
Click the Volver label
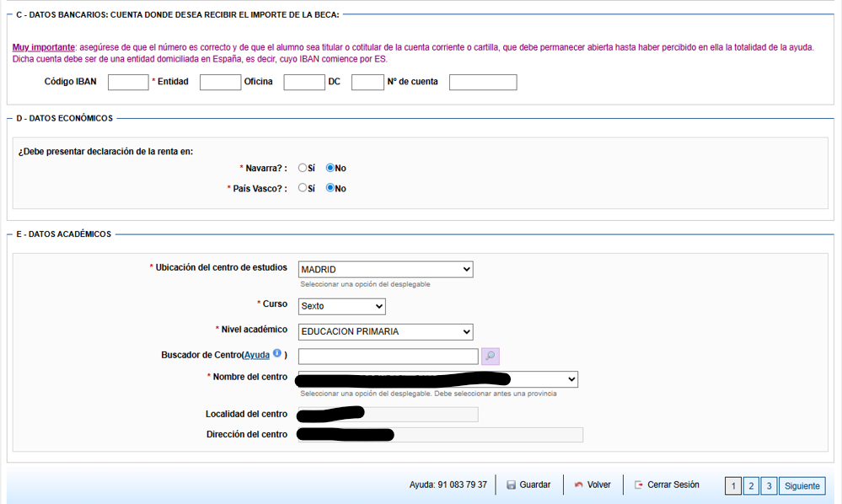coord(598,485)
